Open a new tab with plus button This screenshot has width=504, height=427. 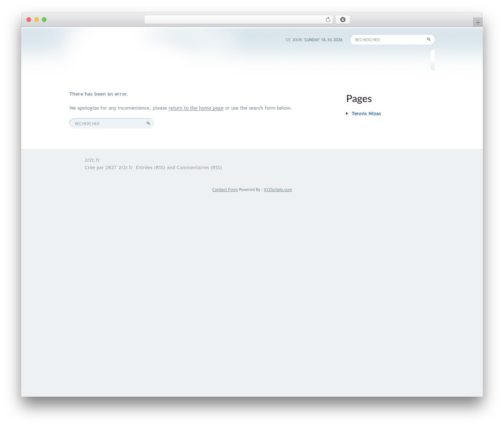click(478, 22)
